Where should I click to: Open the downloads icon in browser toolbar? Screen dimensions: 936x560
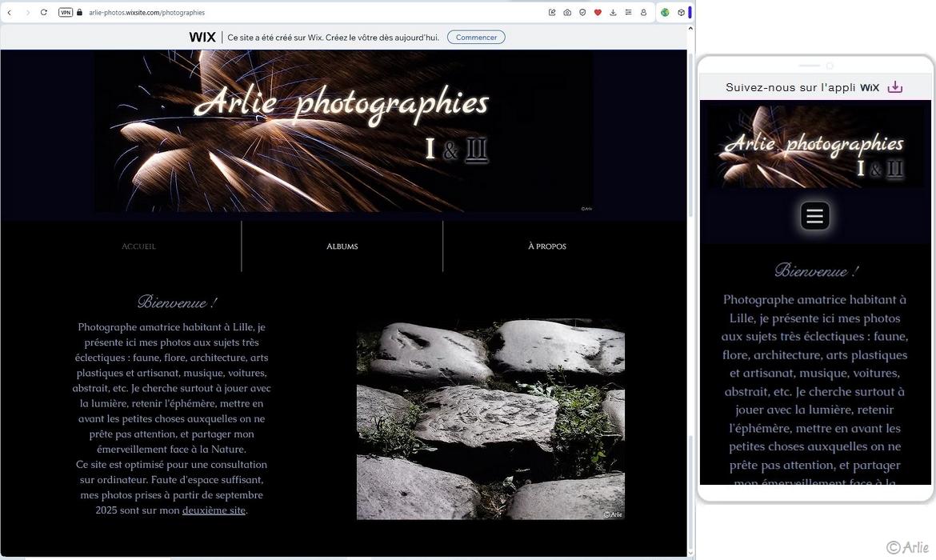tap(613, 12)
